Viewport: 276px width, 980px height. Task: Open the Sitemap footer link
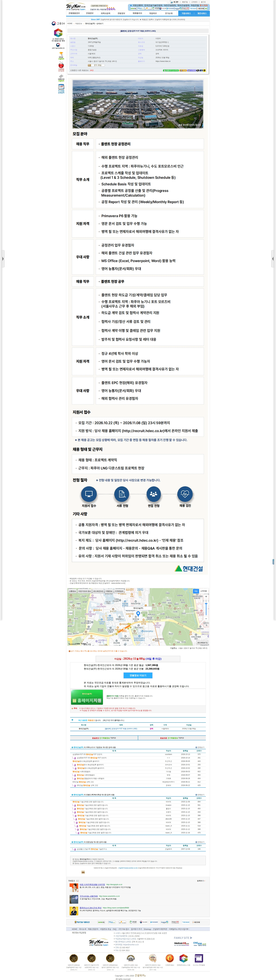[x=147, y=929]
